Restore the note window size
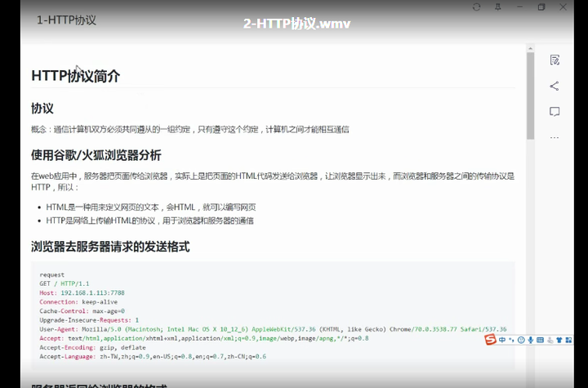 click(x=541, y=7)
